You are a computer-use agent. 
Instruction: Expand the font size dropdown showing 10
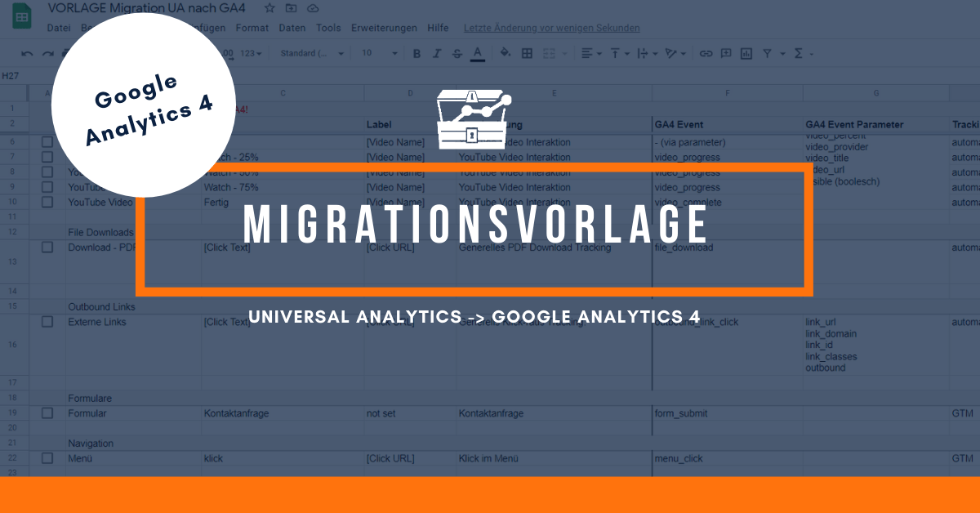pyautogui.click(x=380, y=54)
